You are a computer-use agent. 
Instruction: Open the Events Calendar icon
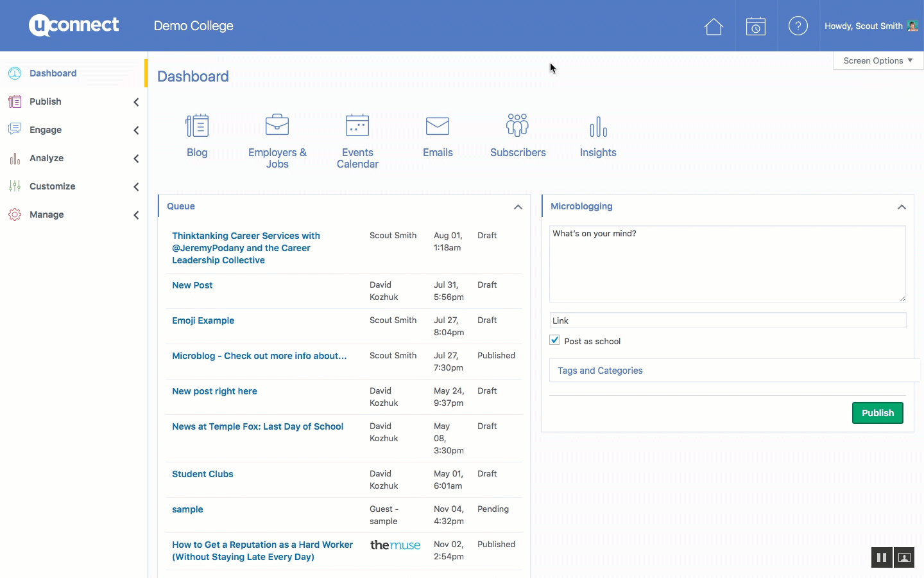[x=357, y=125]
